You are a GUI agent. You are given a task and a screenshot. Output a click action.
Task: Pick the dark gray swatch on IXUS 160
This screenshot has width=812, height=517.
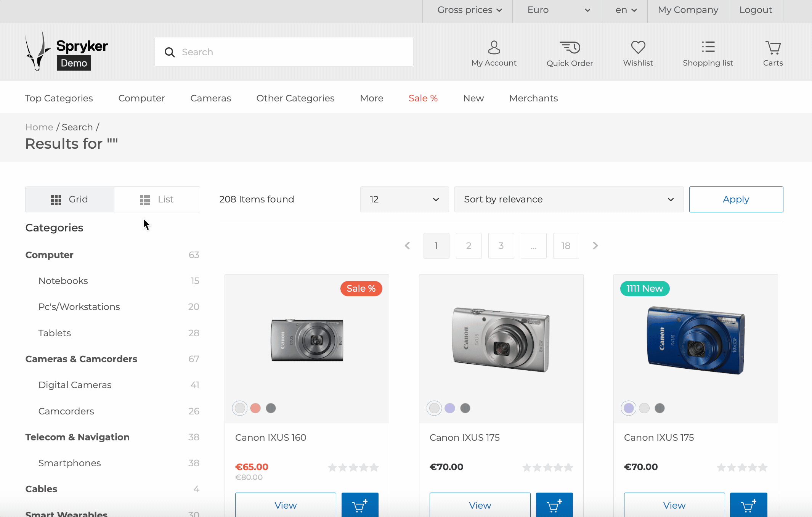271,408
